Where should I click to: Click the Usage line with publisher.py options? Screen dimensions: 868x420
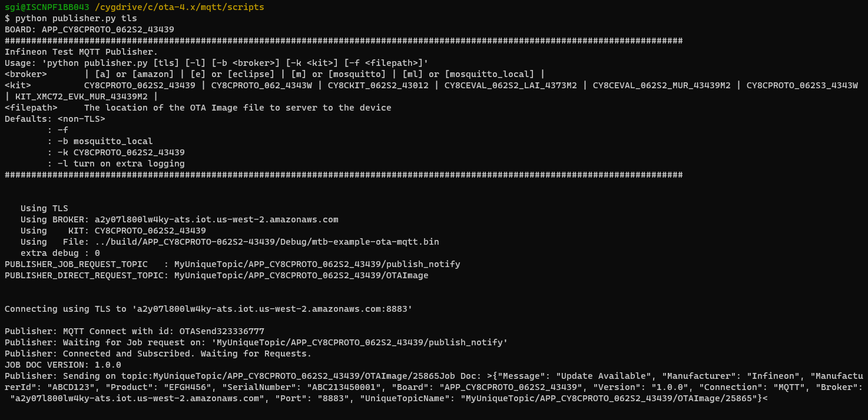[216, 63]
